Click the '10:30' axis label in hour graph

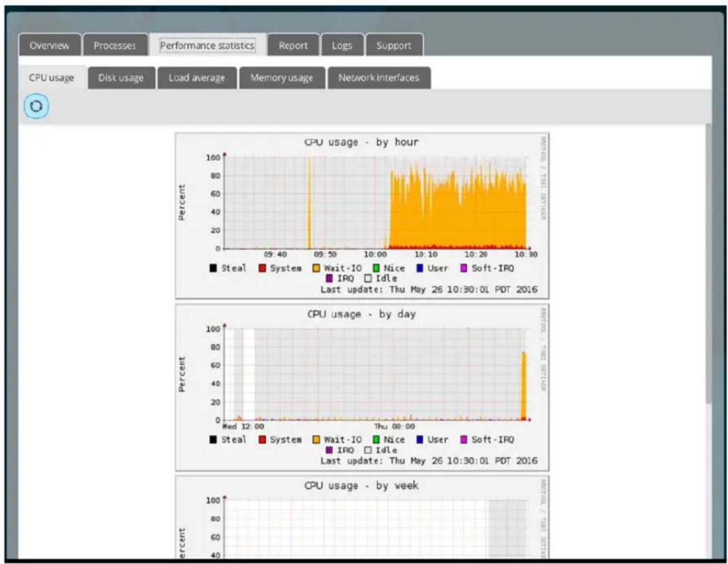pyautogui.click(x=525, y=255)
